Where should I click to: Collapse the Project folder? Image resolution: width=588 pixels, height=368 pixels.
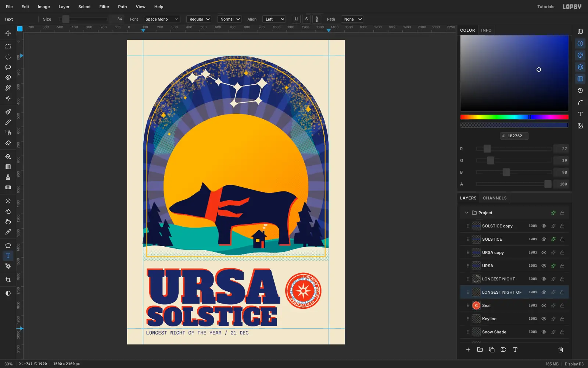coord(467,213)
